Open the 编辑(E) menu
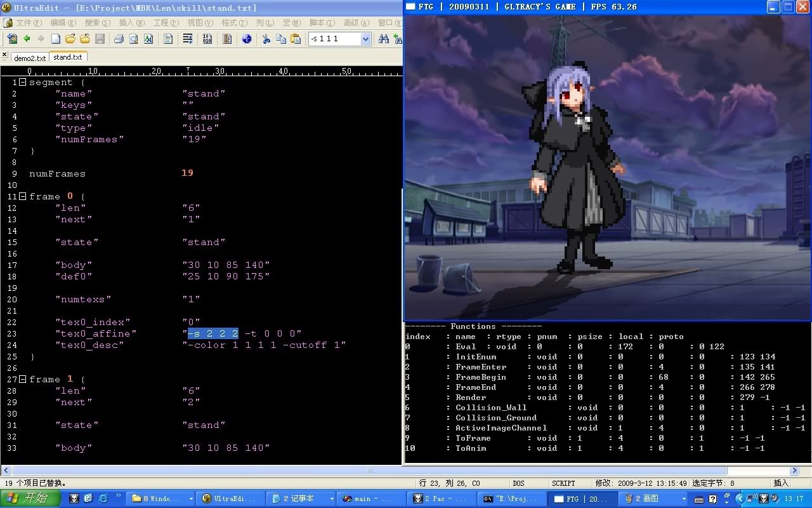Viewport: 812px width, 508px height. [x=63, y=22]
